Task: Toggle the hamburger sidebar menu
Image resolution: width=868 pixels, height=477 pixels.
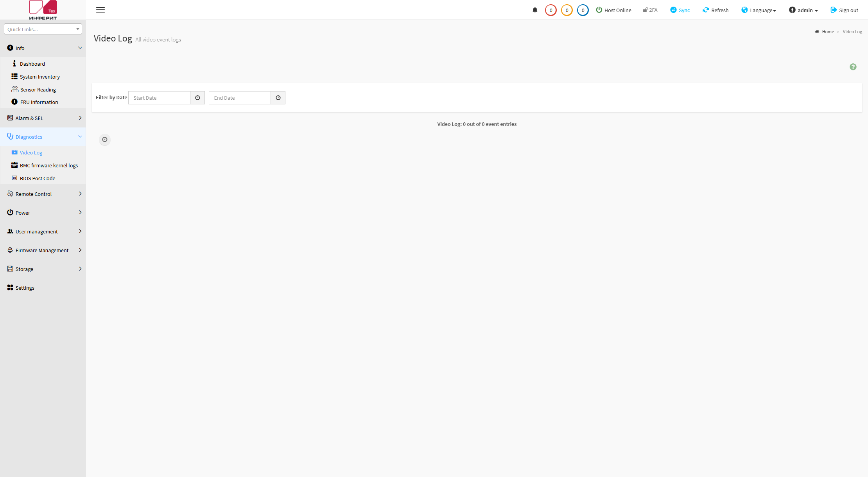Action: coord(100,10)
